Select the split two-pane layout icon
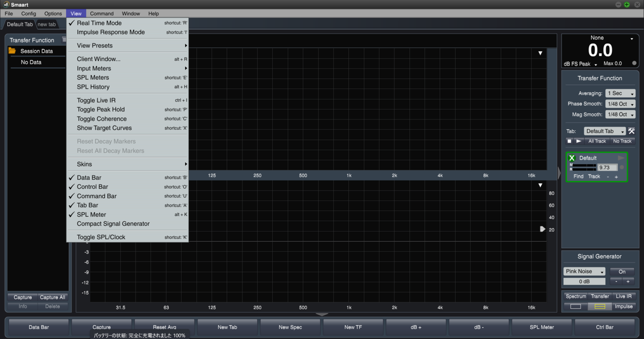Image resolution: width=644 pixels, height=339 pixels. (x=600, y=306)
